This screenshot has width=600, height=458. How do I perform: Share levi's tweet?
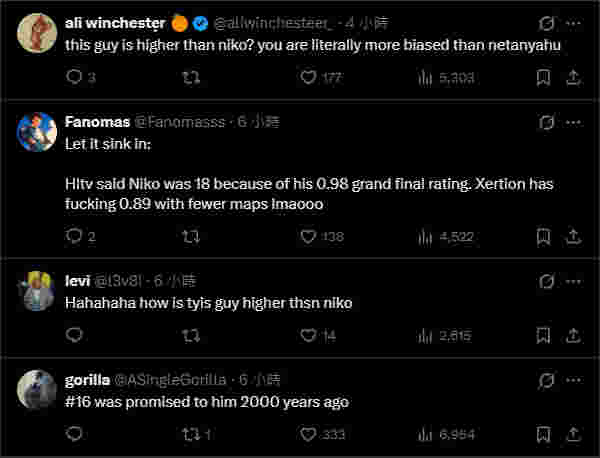click(x=573, y=336)
